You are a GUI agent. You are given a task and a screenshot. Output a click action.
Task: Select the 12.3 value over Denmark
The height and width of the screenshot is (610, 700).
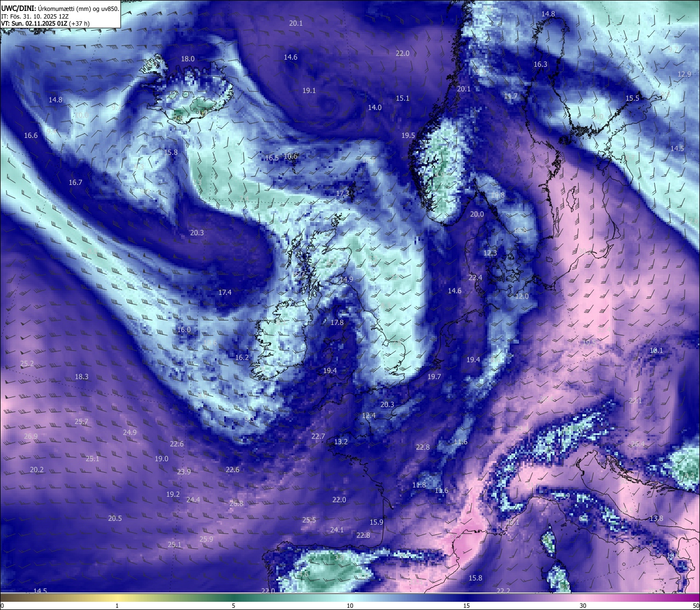pyautogui.click(x=490, y=253)
